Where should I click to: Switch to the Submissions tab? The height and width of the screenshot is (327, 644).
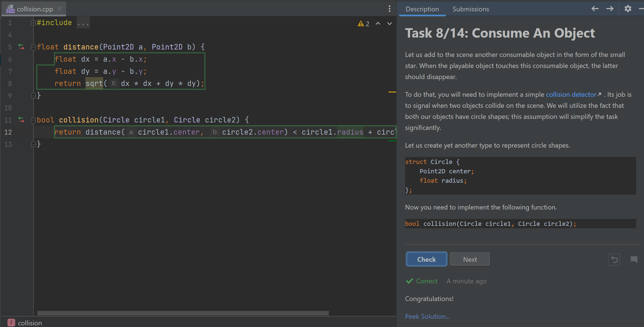click(x=470, y=9)
